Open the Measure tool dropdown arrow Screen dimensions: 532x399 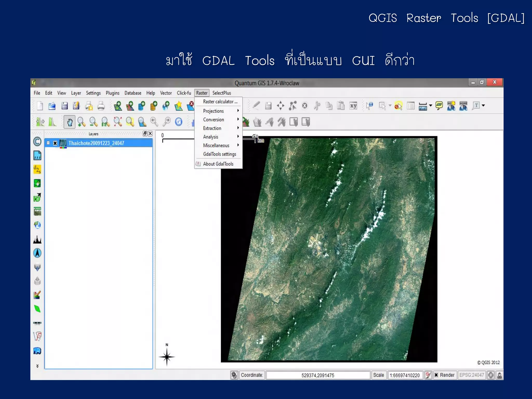click(x=431, y=105)
